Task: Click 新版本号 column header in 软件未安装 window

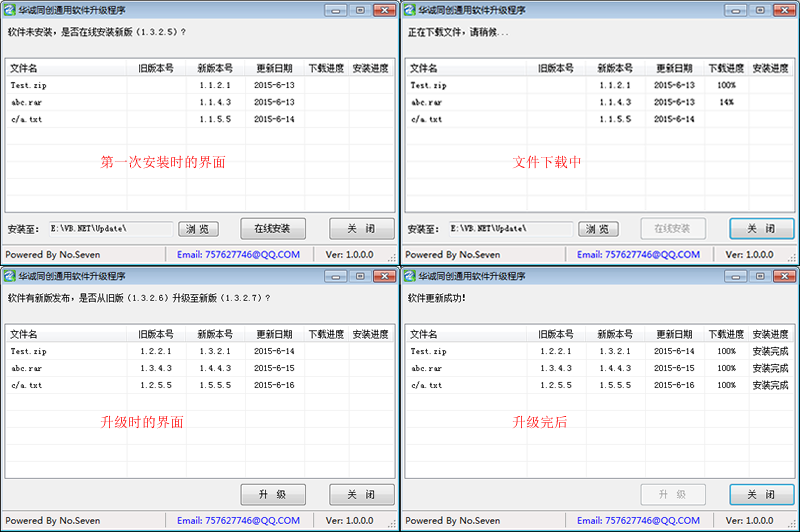Action: [x=215, y=68]
